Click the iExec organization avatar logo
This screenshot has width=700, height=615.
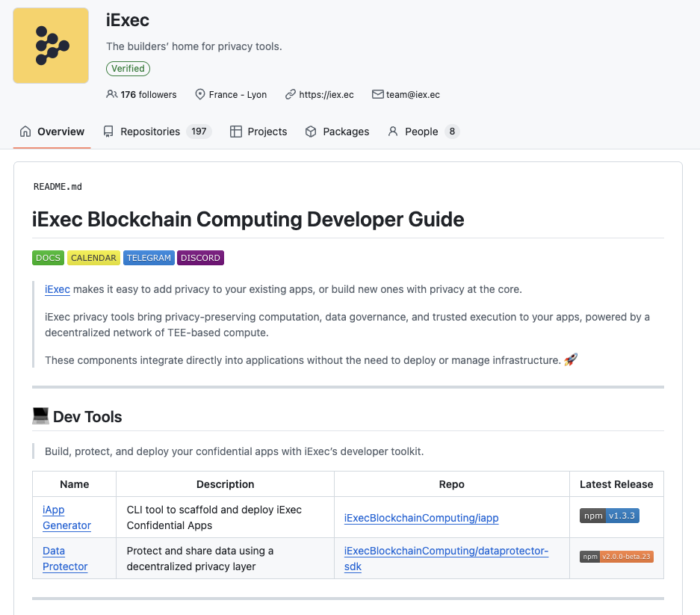click(x=51, y=46)
